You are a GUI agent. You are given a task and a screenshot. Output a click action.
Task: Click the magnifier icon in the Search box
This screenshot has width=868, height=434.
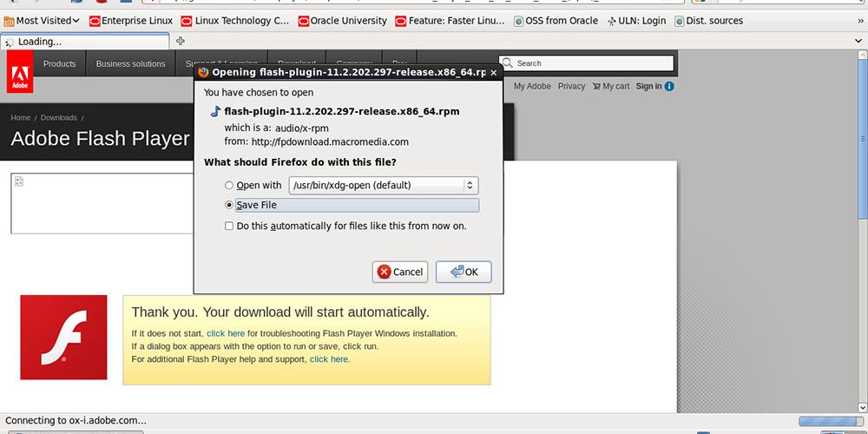point(507,63)
